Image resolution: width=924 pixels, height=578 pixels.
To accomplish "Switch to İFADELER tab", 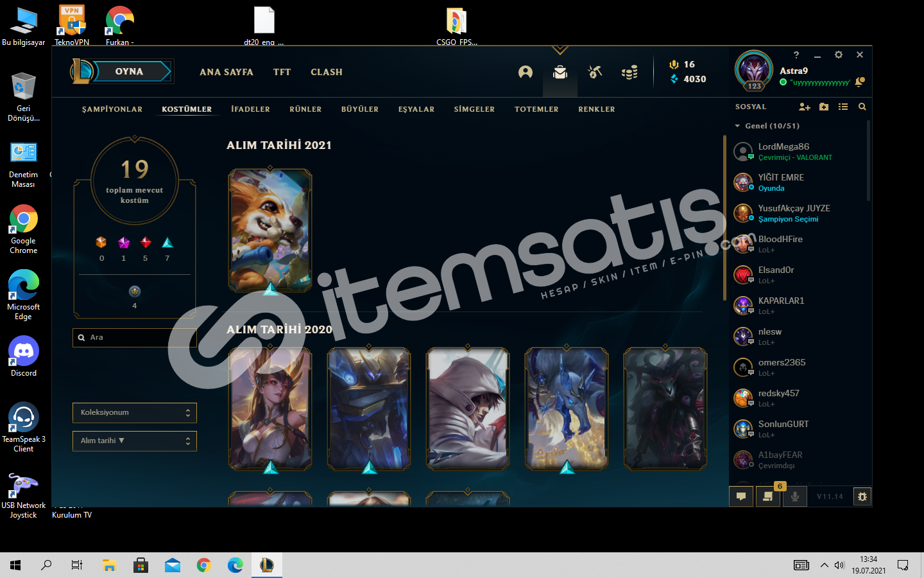I will (x=251, y=109).
